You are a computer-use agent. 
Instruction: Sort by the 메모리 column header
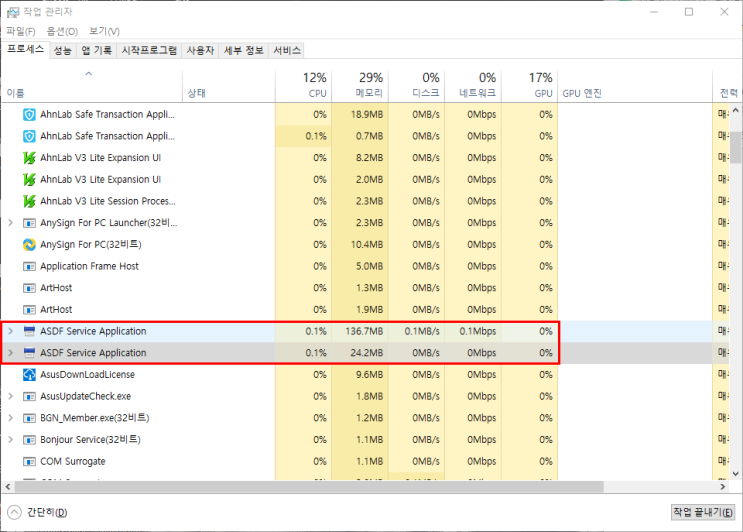(x=360, y=86)
